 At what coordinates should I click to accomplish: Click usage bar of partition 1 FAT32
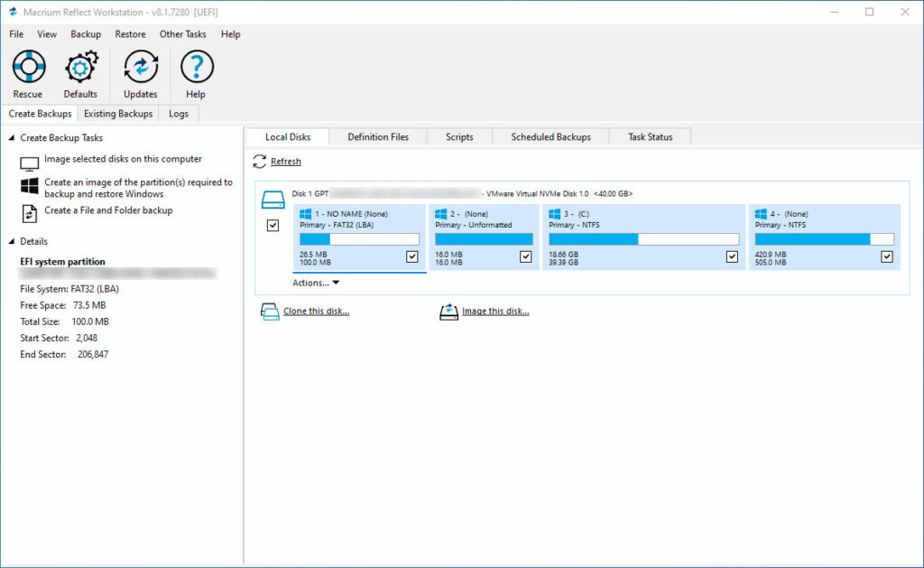click(x=359, y=239)
